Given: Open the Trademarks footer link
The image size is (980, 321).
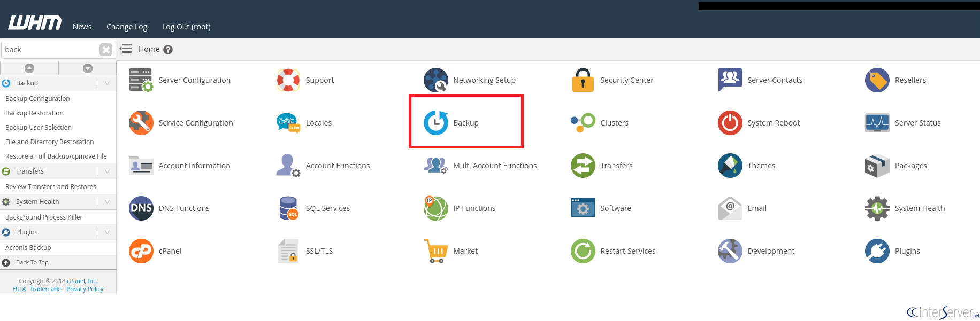Looking at the screenshot, I should [x=46, y=289].
